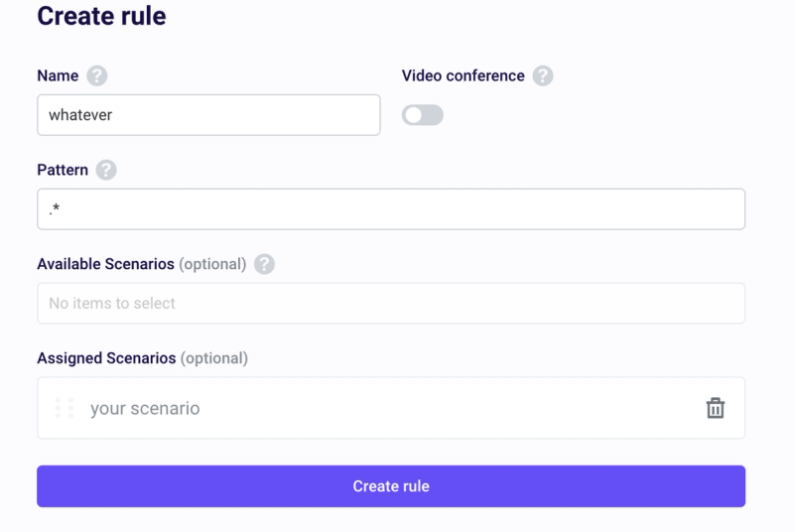Open the Video conference help tooltip icon
This screenshot has height=532, width=794.
pyautogui.click(x=542, y=76)
